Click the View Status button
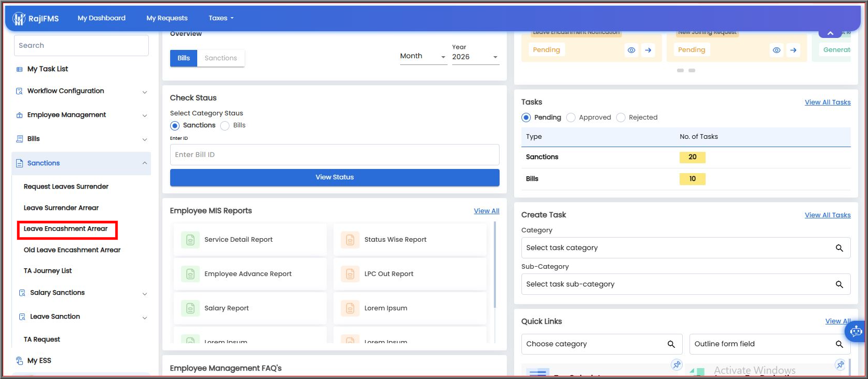The height and width of the screenshot is (379, 868). tap(335, 177)
